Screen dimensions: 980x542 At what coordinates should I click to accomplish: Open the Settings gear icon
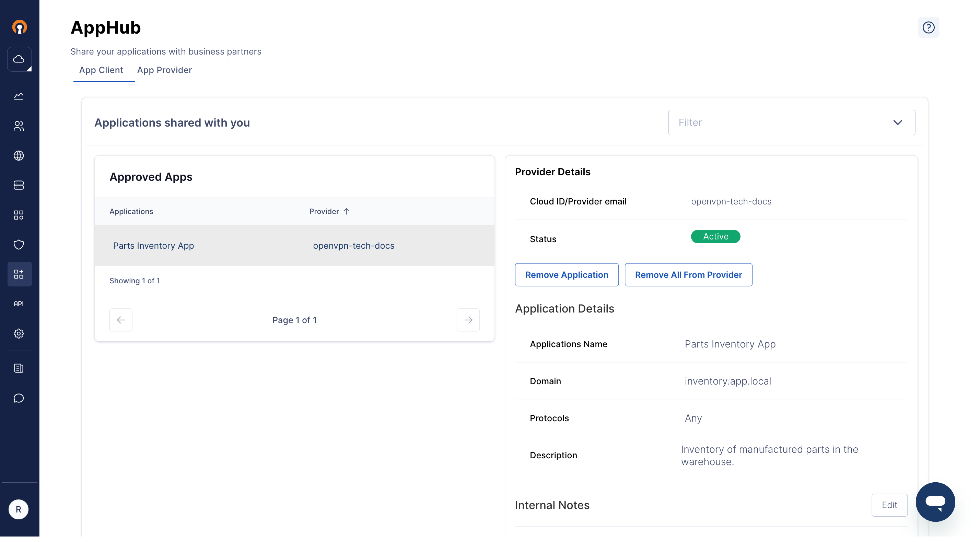pos(19,333)
